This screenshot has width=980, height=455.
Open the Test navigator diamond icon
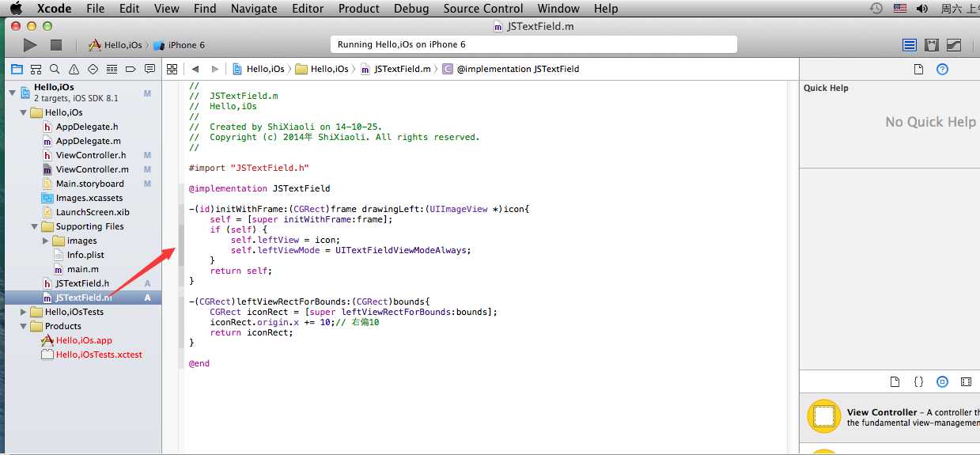pyautogui.click(x=93, y=69)
